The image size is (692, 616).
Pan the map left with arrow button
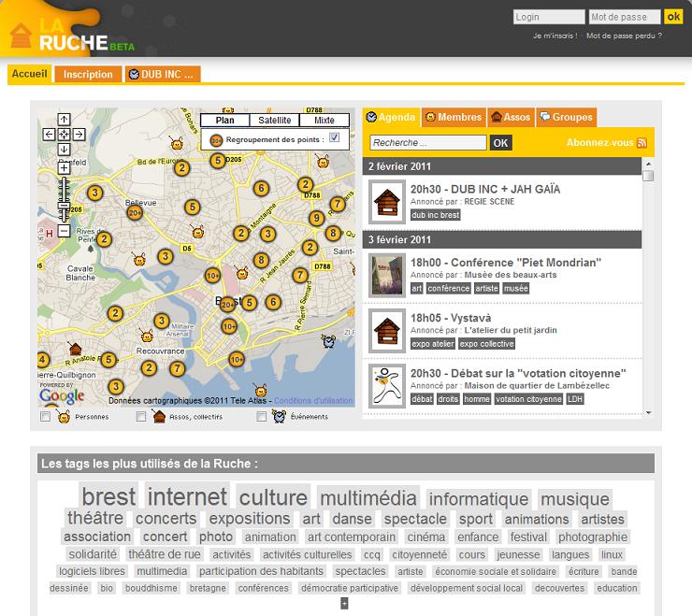pos(49,135)
